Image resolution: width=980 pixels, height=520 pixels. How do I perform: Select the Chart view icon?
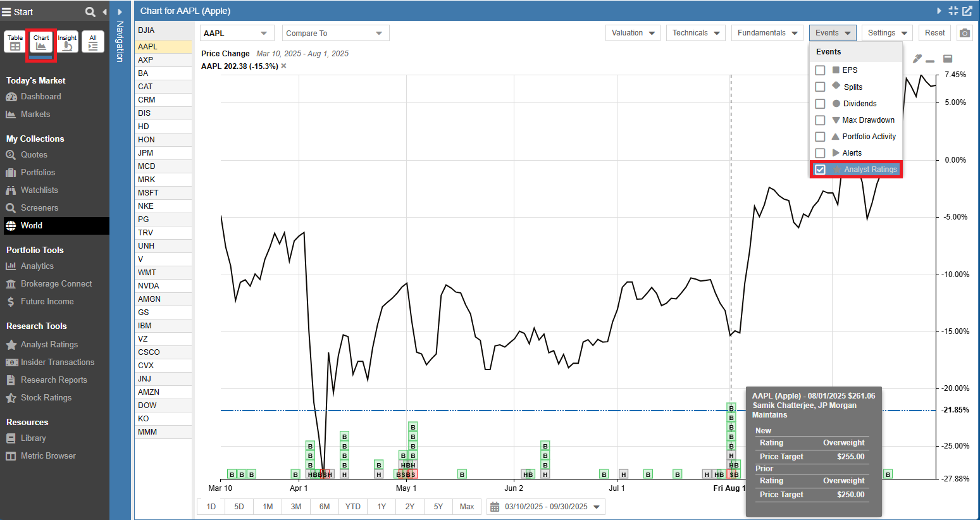(41, 42)
